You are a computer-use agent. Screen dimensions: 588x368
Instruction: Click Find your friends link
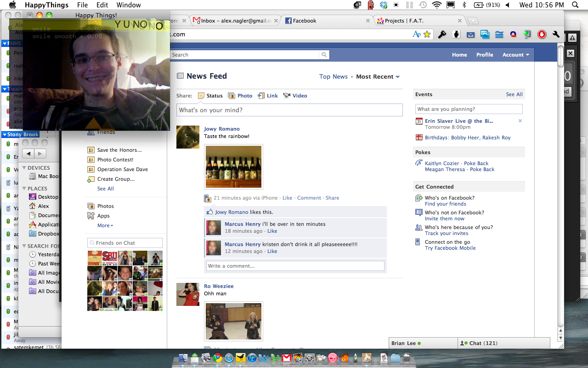tap(445, 204)
